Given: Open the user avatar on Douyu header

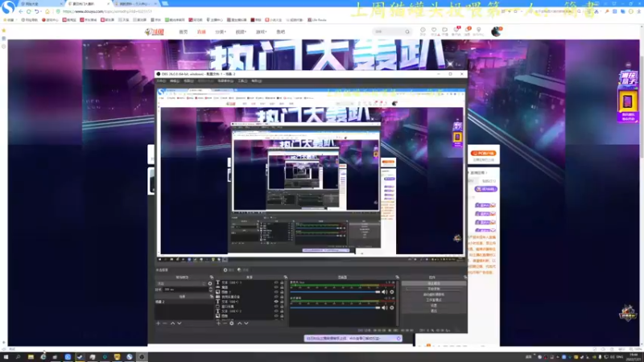Looking at the screenshot, I should 496,31.
